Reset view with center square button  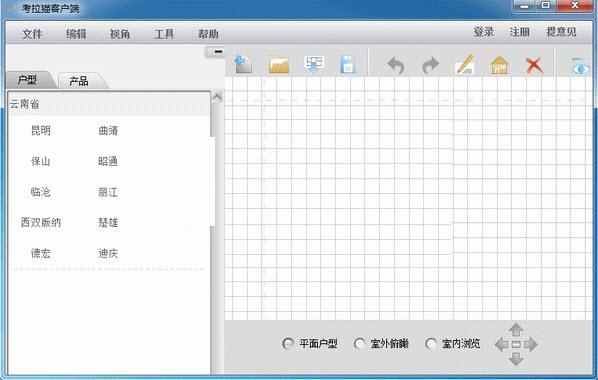pos(516,345)
